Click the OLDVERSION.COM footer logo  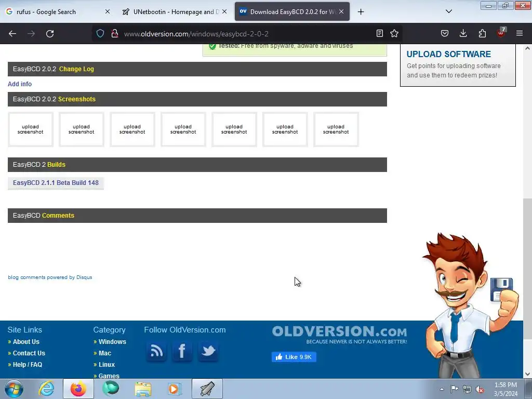pyautogui.click(x=339, y=335)
